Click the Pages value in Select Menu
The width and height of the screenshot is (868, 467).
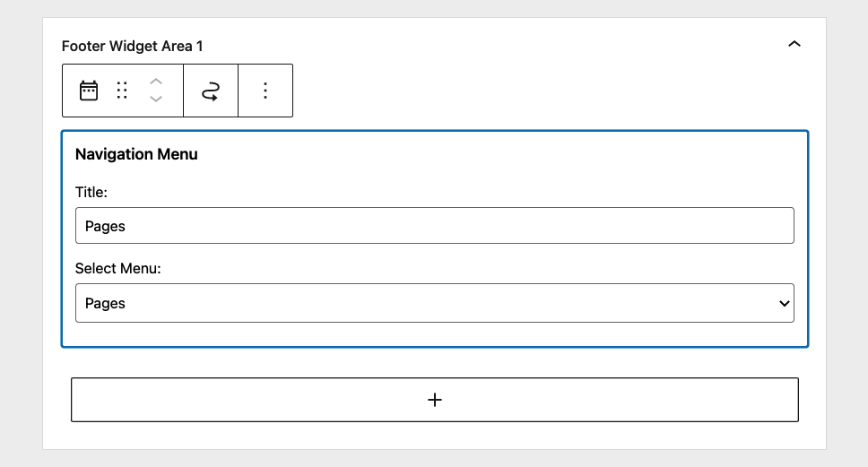pos(105,303)
